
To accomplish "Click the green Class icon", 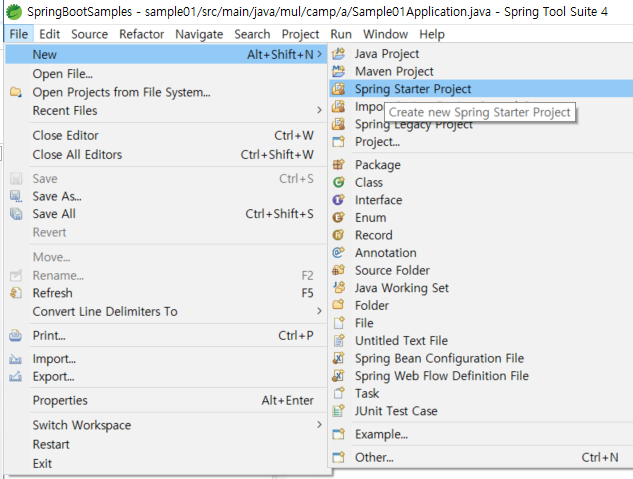I will (338, 182).
